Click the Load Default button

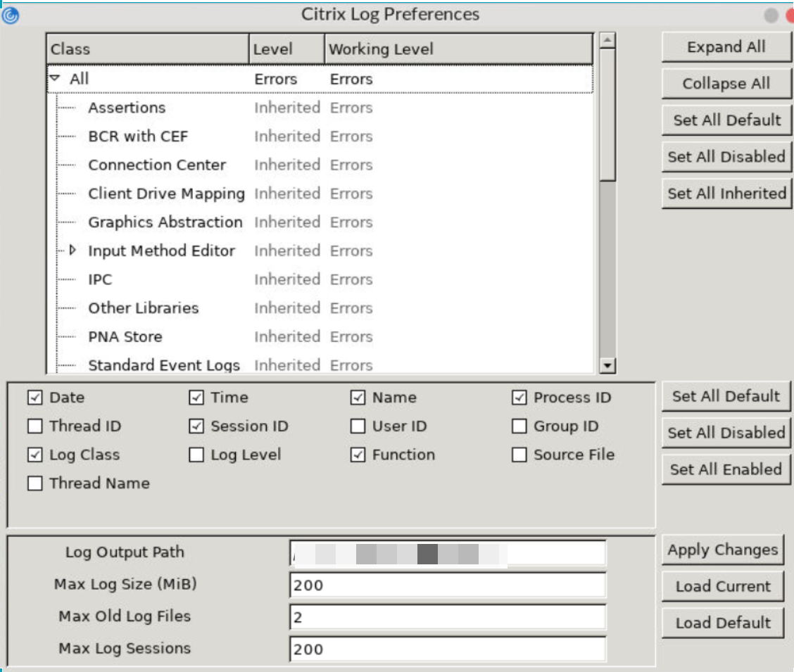[723, 623]
